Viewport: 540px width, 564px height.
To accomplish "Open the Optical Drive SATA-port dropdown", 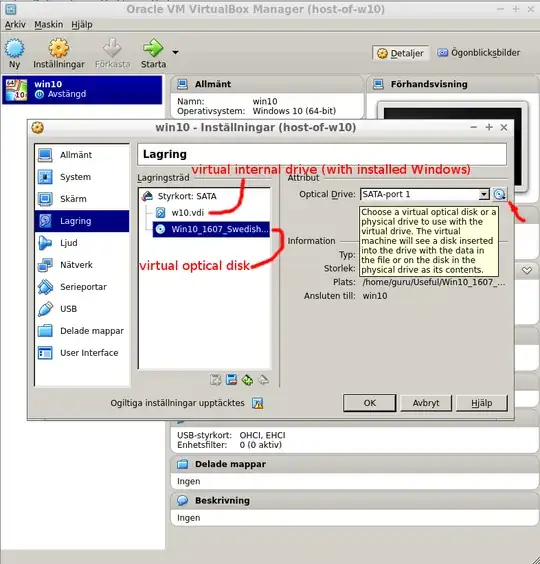I will pyautogui.click(x=425, y=194).
